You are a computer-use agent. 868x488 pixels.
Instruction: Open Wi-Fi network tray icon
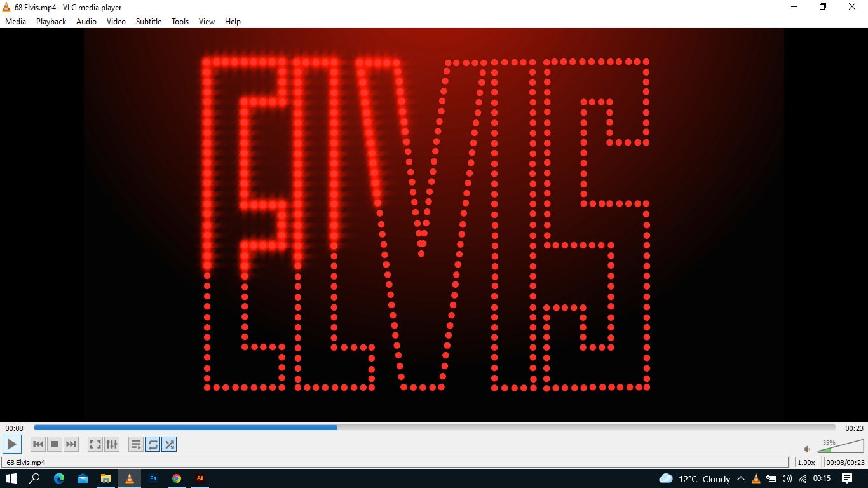(803, 478)
